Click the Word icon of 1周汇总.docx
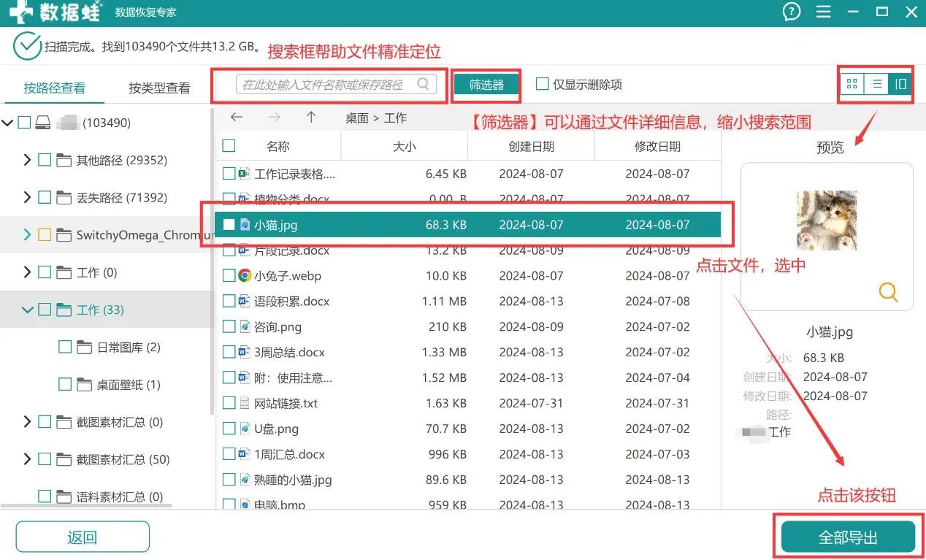The width and height of the screenshot is (926, 560). tap(245, 454)
